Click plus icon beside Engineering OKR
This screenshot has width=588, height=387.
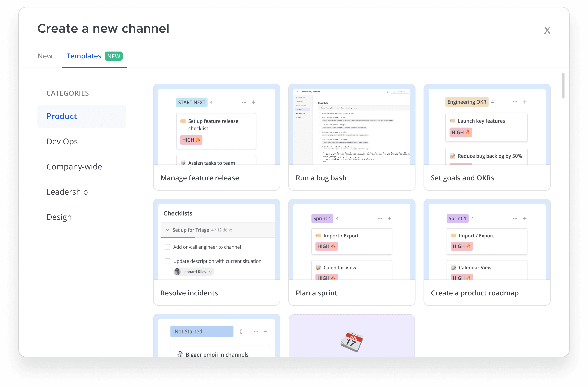pyautogui.click(x=525, y=102)
